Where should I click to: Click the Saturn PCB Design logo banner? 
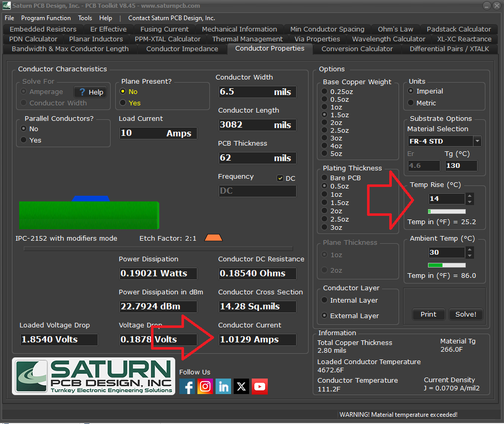click(x=94, y=376)
